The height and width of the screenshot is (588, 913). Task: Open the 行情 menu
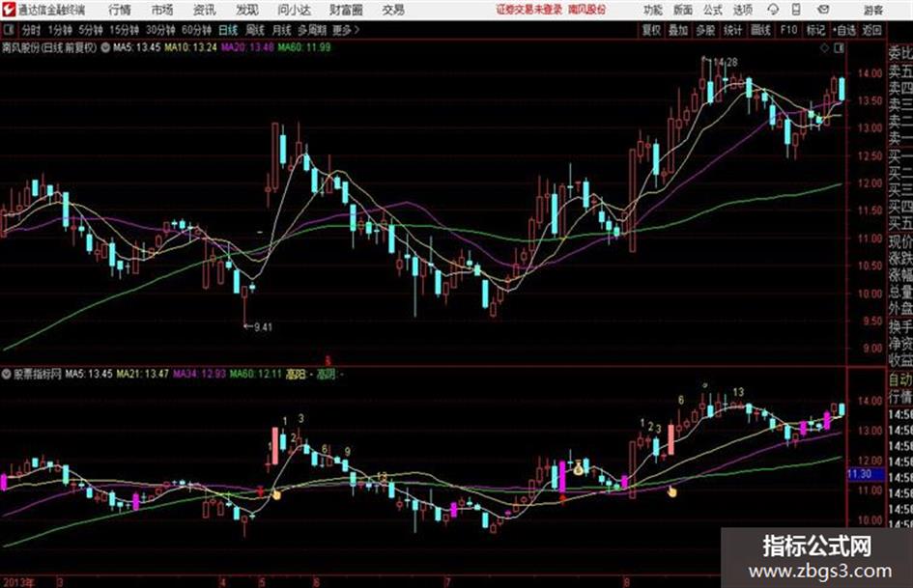coord(120,10)
